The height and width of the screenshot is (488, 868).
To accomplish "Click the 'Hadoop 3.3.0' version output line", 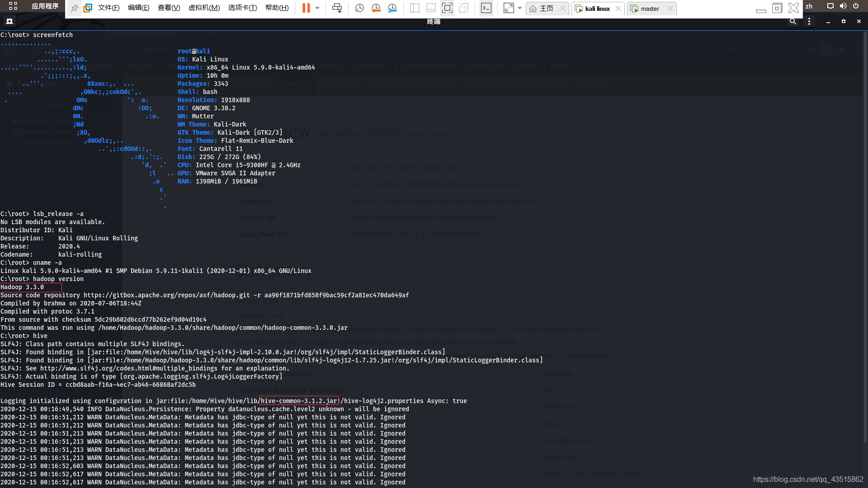I will (22, 287).
